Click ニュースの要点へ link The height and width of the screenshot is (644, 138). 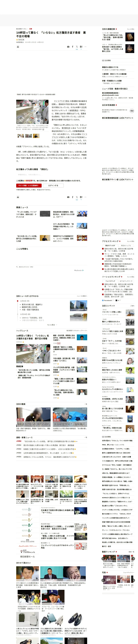[82, 296]
